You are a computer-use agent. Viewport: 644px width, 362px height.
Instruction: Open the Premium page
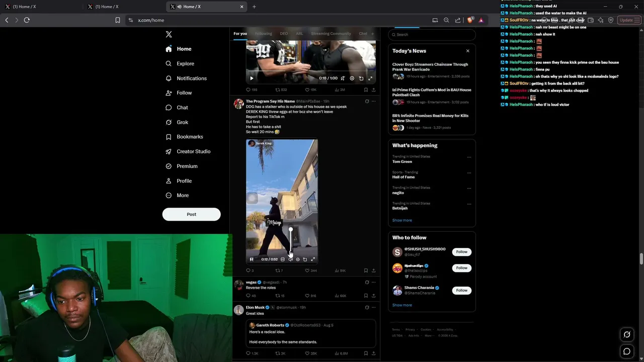[x=181, y=166]
